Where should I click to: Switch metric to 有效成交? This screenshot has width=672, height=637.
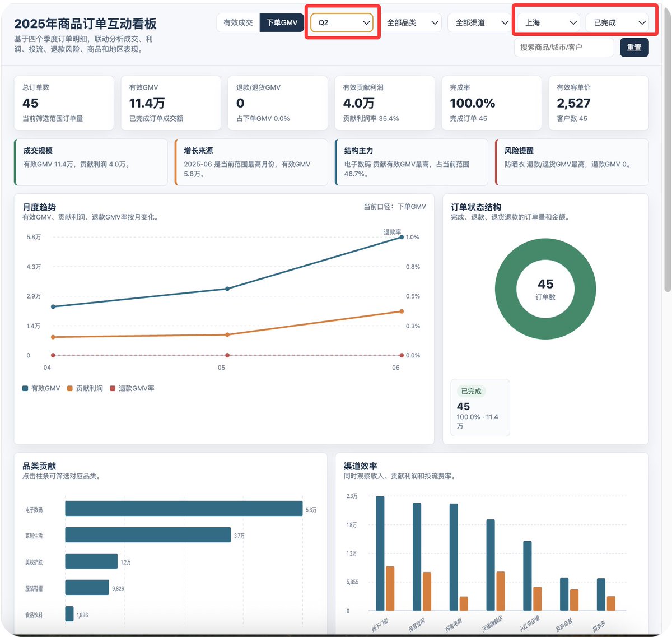point(238,22)
